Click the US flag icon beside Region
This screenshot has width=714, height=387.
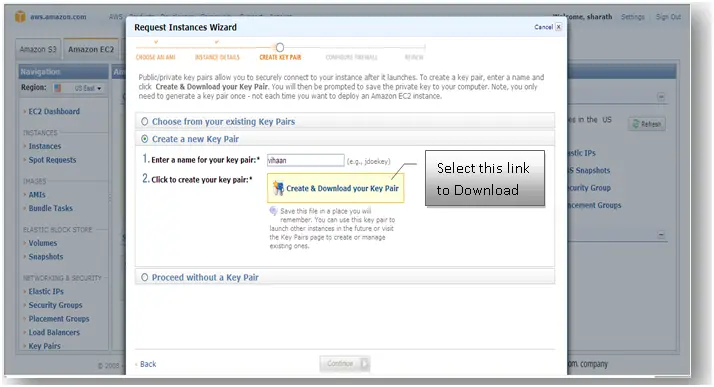pos(57,88)
